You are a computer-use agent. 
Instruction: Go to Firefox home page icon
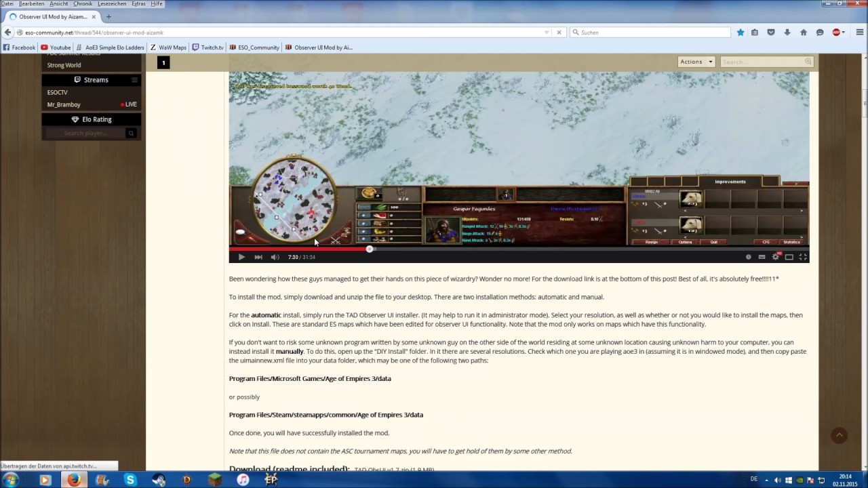(x=804, y=32)
